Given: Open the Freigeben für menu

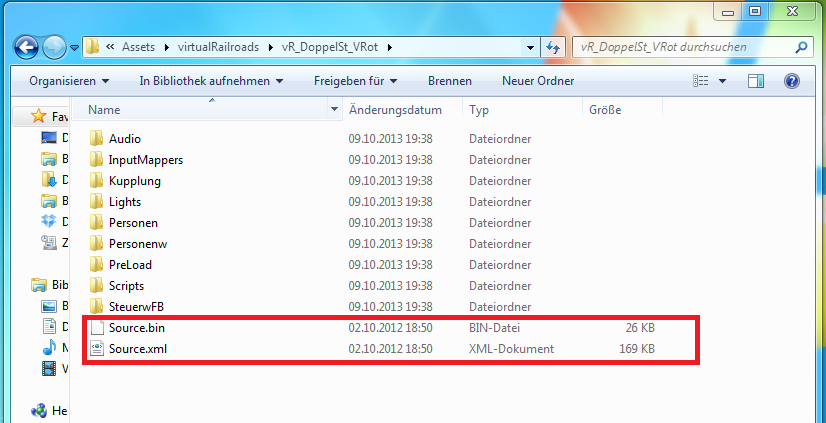Looking at the screenshot, I should click(x=356, y=81).
